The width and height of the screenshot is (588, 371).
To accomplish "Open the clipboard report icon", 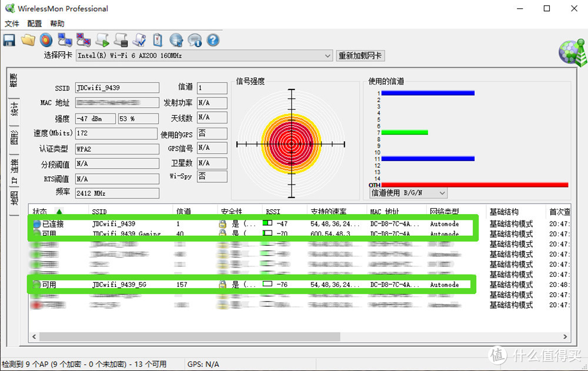I will click(157, 39).
